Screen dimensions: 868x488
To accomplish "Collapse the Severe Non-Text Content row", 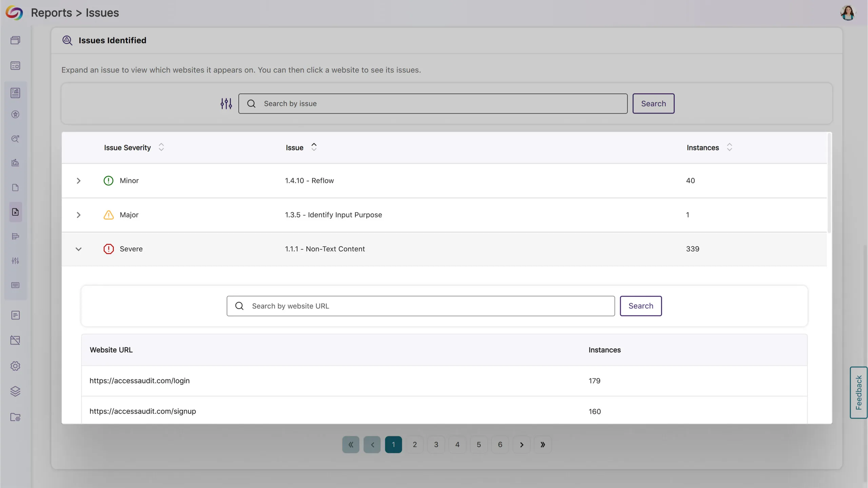I will click(78, 249).
